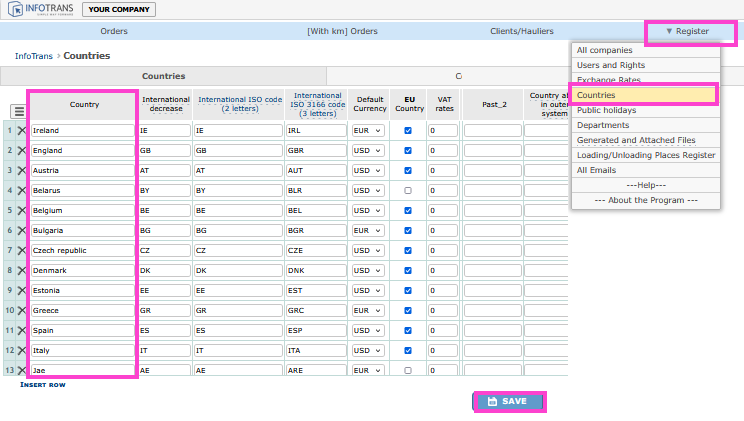The width and height of the screenshot is (744, 421).
Task: Delete the England row with X icon
Action: point(21,150)
